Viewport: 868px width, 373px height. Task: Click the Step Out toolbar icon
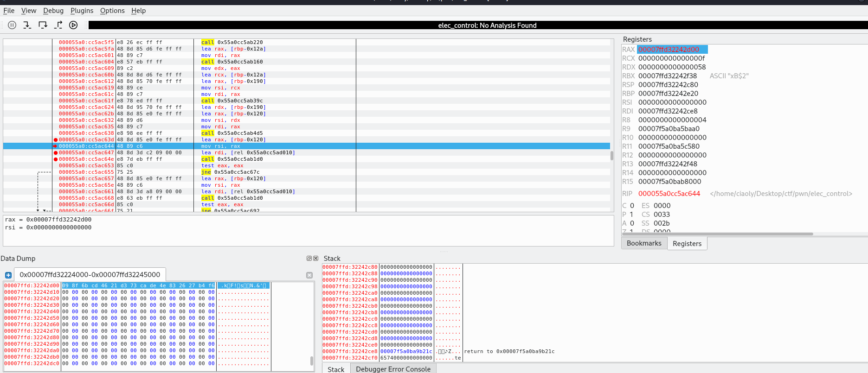(x=58, y=25)
